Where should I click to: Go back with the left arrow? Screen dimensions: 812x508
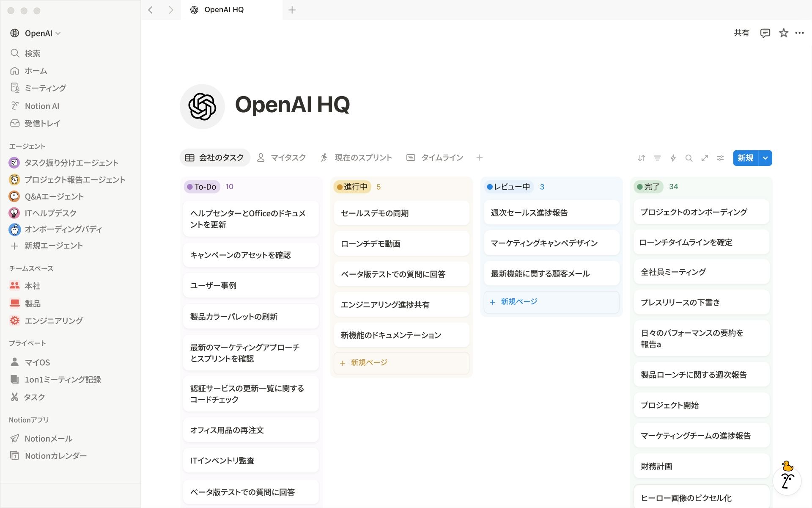coord(151,10)
